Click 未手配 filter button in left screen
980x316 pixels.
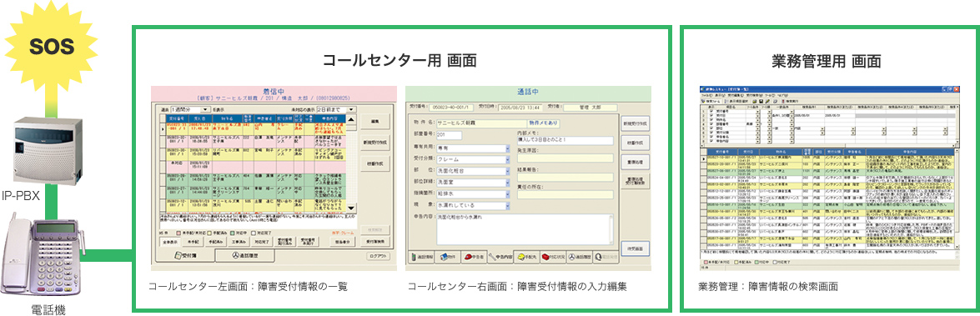pos(193,242)
